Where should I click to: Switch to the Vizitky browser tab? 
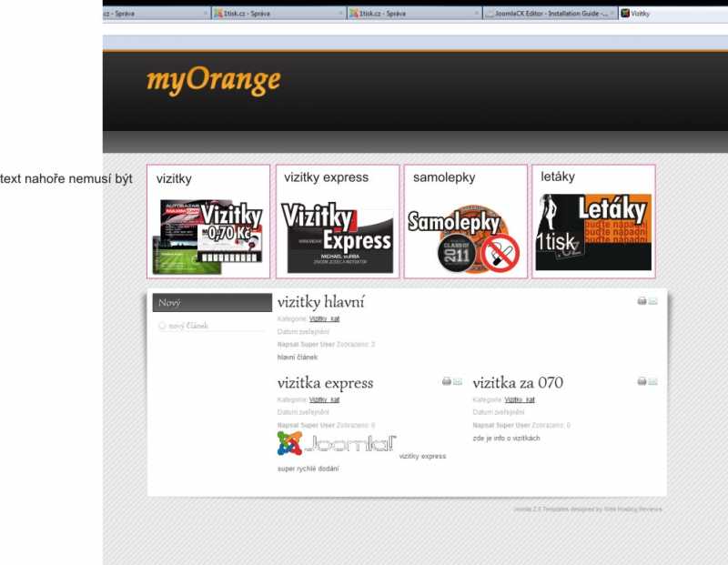(640, 14)
